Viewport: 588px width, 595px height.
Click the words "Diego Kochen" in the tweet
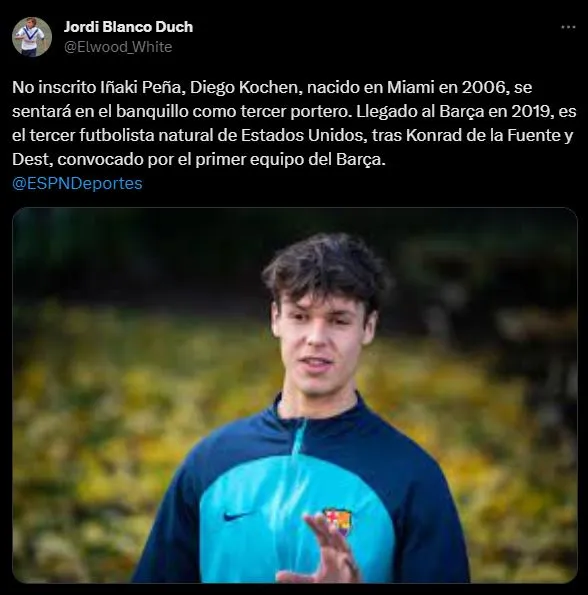tap(244, 88)
